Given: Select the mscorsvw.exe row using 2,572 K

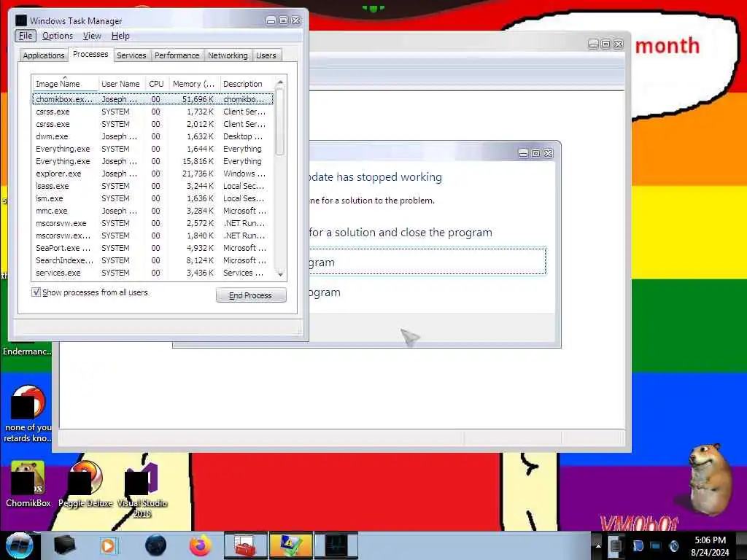Looking at the screenshot, I should point(152,223).
